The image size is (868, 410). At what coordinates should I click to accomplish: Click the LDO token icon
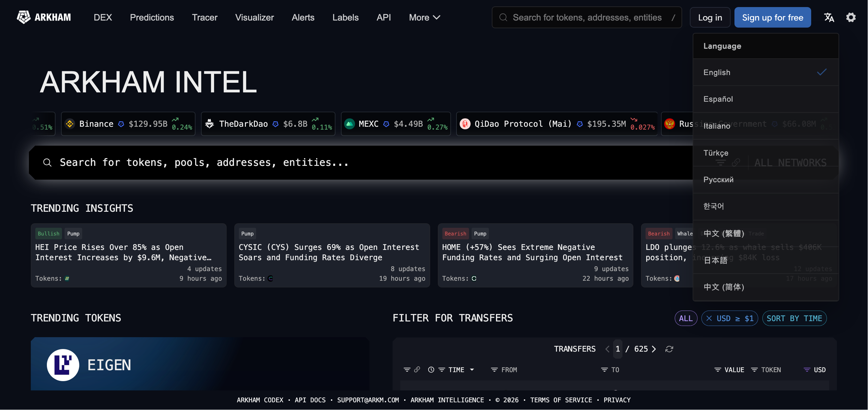(x=677, y=278)
